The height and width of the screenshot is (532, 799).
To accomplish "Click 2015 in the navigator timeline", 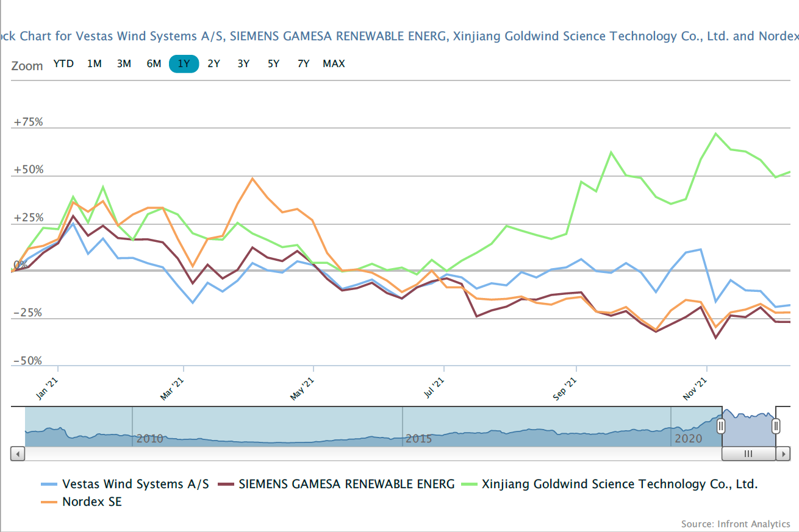I will pyautogui.click(x=419, y=439).
